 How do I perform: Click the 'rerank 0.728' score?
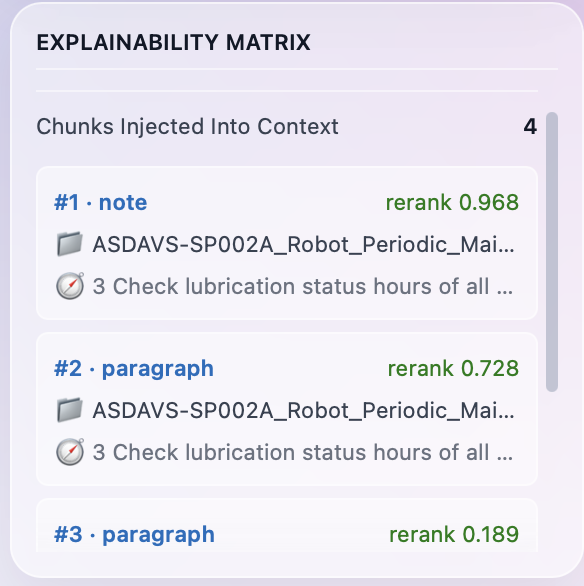[453, 368]
